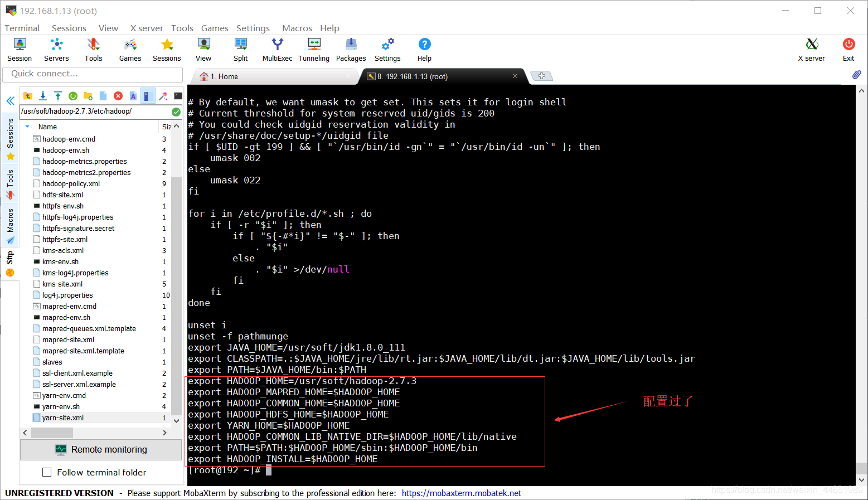This screenshot has width=868, height=500.
Task: Select kms-acls.xml file
Action: click(x=63, y=250)
